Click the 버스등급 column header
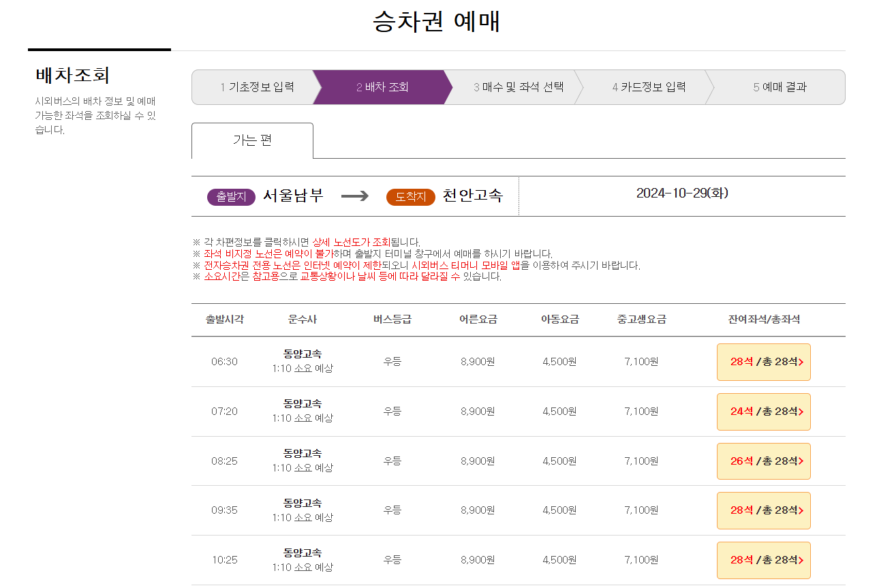Screen dimensions: 879x588 (x=392, y=320)
